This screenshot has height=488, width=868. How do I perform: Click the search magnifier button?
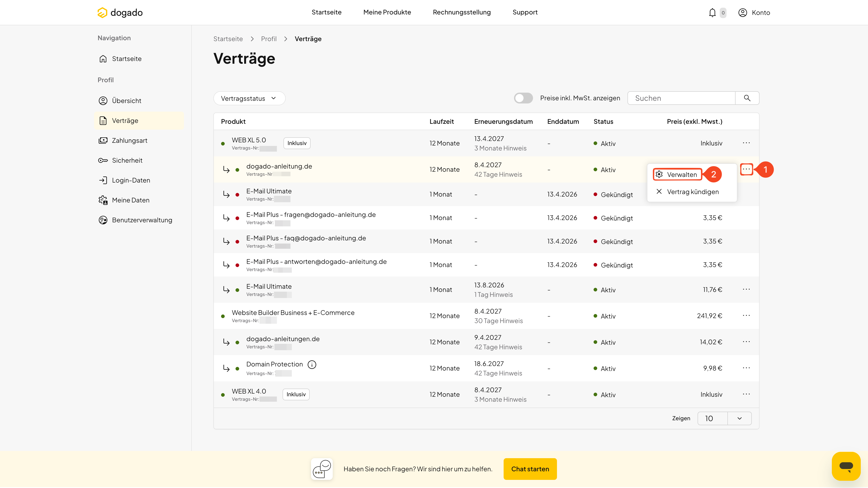click(x=747, y=98)
